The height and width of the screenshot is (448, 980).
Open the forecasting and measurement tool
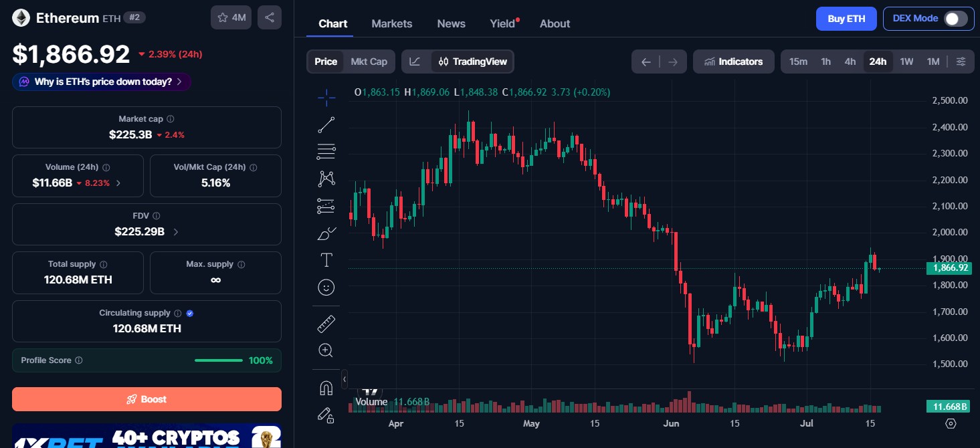[x=326, y=206]
